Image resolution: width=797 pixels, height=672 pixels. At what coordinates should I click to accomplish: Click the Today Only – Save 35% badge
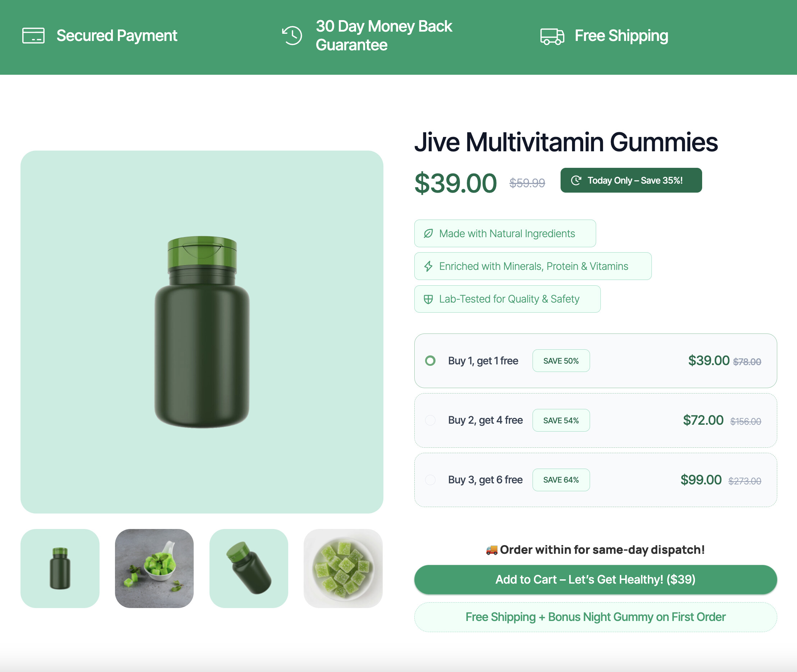pyautogui.click(x=631, y=180)
